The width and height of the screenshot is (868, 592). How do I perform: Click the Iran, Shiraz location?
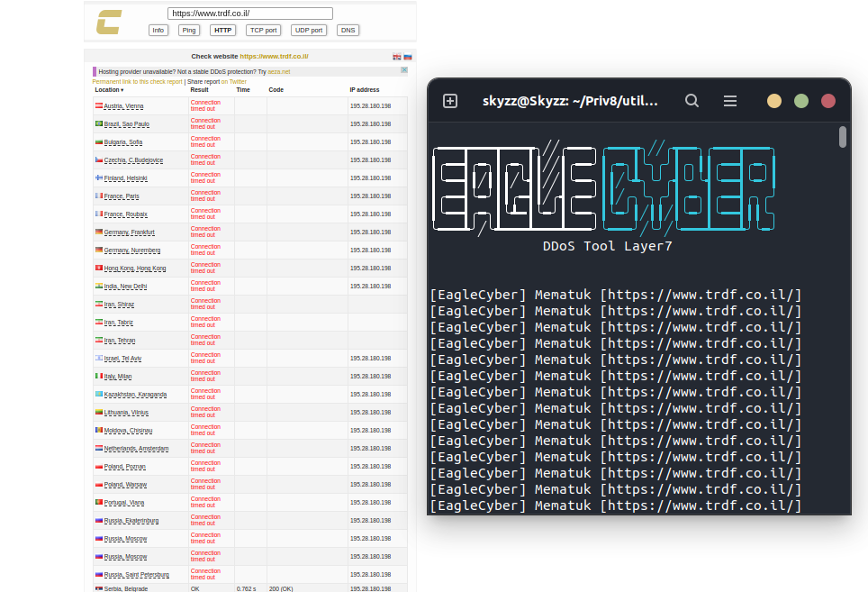(x=119, y=305)
